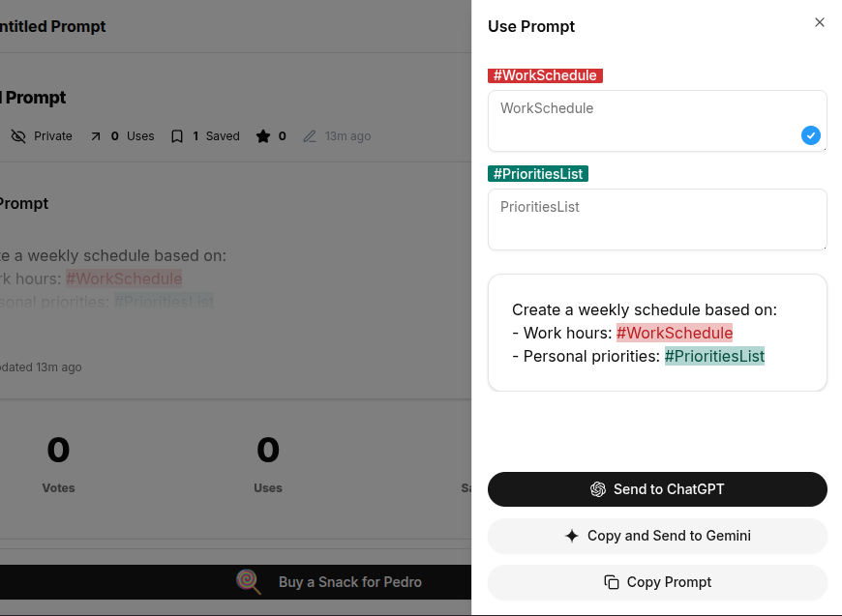Close the Use Prompt panel
Screen dimensions: 842x616
[x=820, y=22]
